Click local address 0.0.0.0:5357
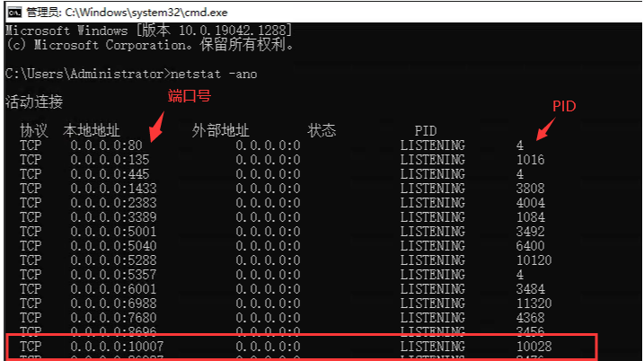The image size is (644, 361). pos(113,275)
